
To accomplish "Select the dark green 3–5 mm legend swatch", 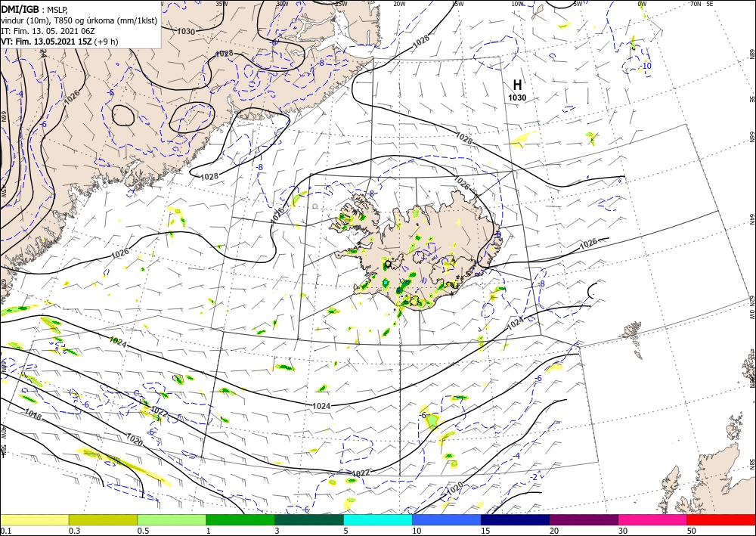I will coord(309,519).
